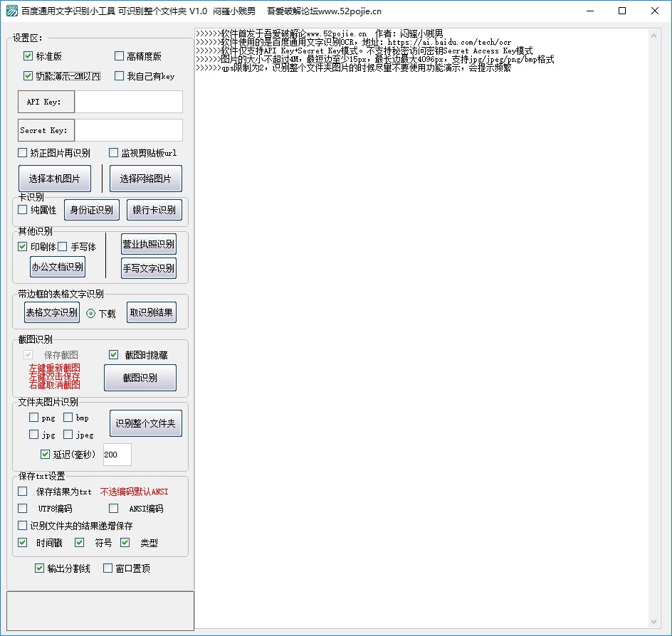672x636 pixels.
Task: Click the API Key input field
Action: [129, 102]
